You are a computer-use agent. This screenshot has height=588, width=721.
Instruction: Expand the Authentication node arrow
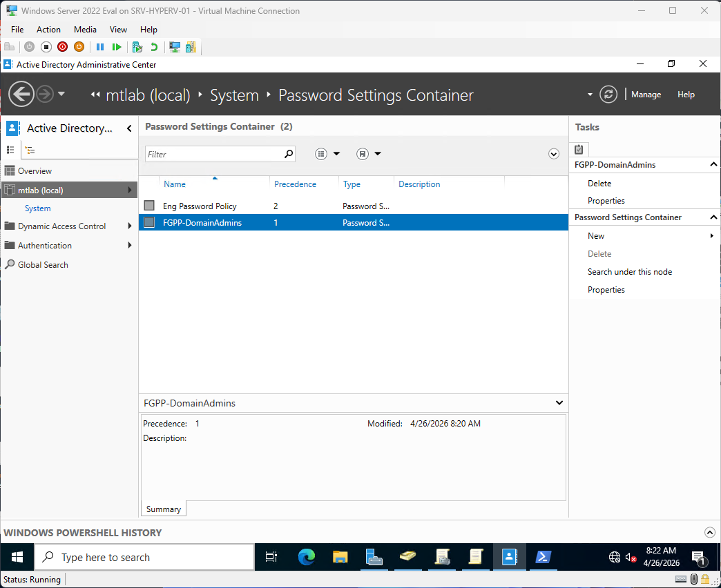130,245
